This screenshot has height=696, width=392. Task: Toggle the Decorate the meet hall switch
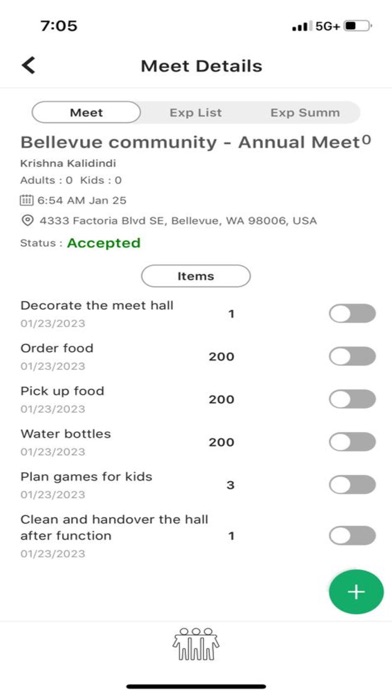click(352, 314)
